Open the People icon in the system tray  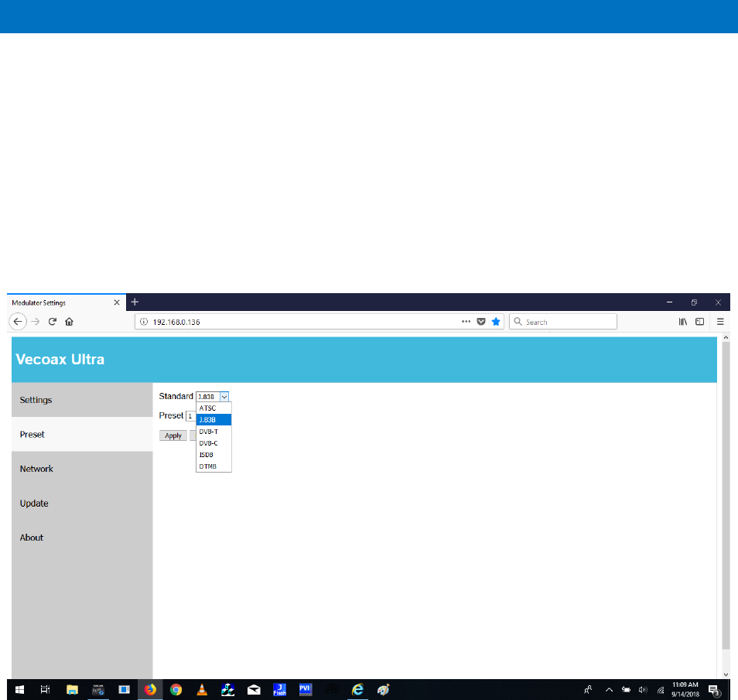tap(588, 690)
